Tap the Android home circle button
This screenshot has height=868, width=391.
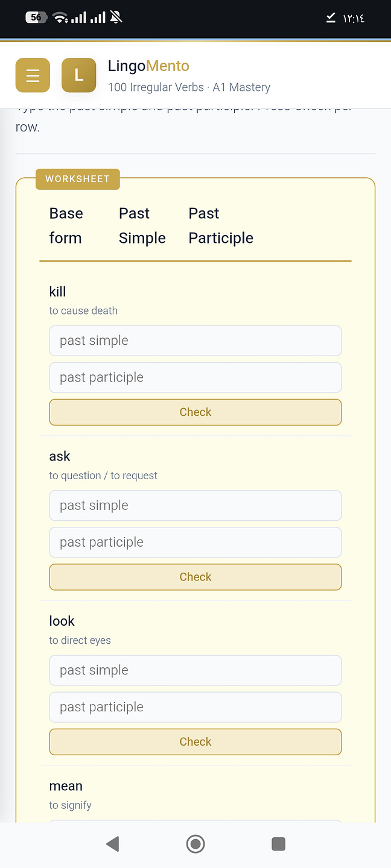[x=195, y=844]
